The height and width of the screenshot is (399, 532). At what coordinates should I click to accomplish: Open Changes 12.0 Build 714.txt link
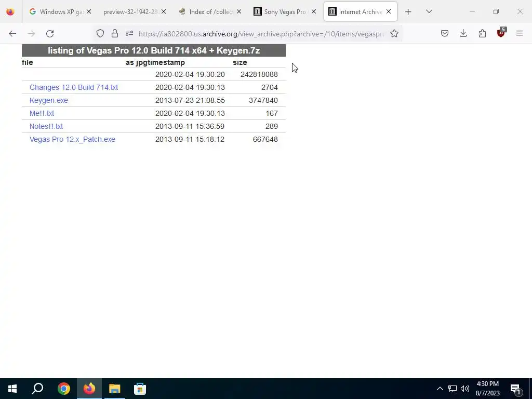pos(74,87)
